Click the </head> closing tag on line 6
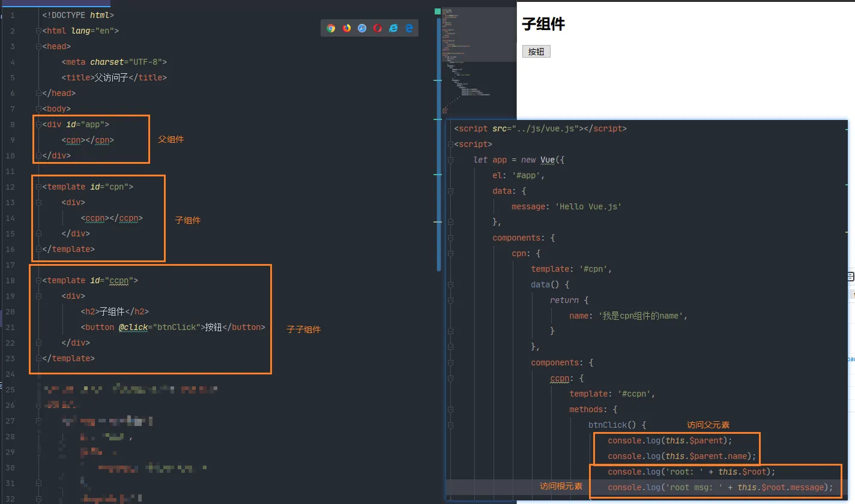This screenshot has width=855, height=504. pyautogui.click(x=59, y=93)
